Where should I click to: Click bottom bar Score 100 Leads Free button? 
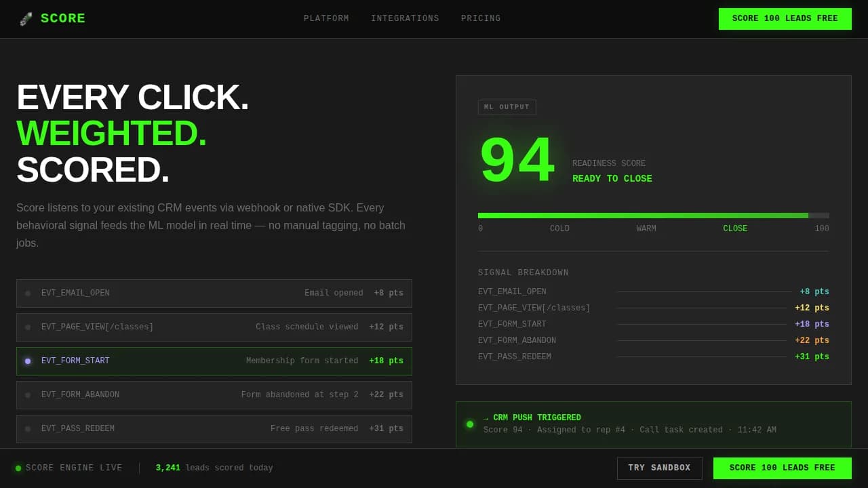click(782, 468)
